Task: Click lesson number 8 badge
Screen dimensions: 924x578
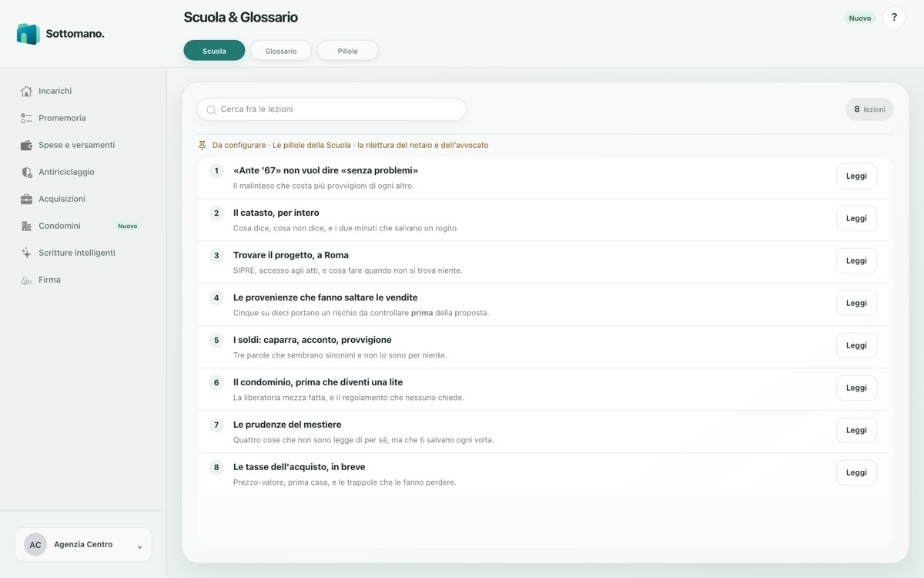Action: (216, 467)
